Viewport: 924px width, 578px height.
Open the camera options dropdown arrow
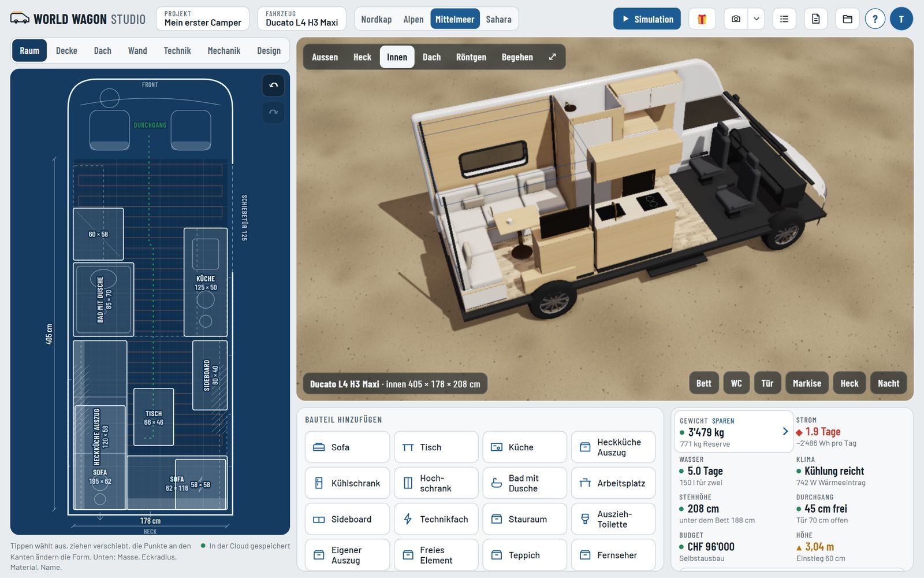(x=756, y=19)
